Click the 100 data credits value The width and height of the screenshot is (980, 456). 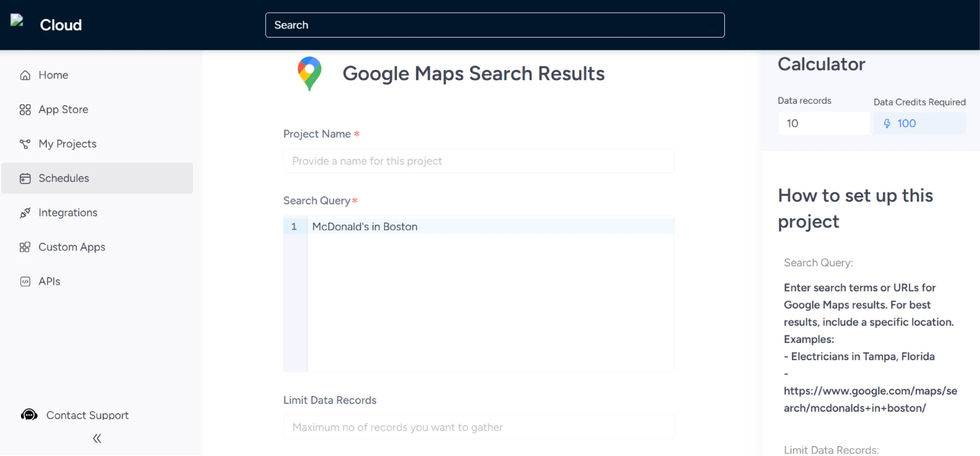pos(906,123)
